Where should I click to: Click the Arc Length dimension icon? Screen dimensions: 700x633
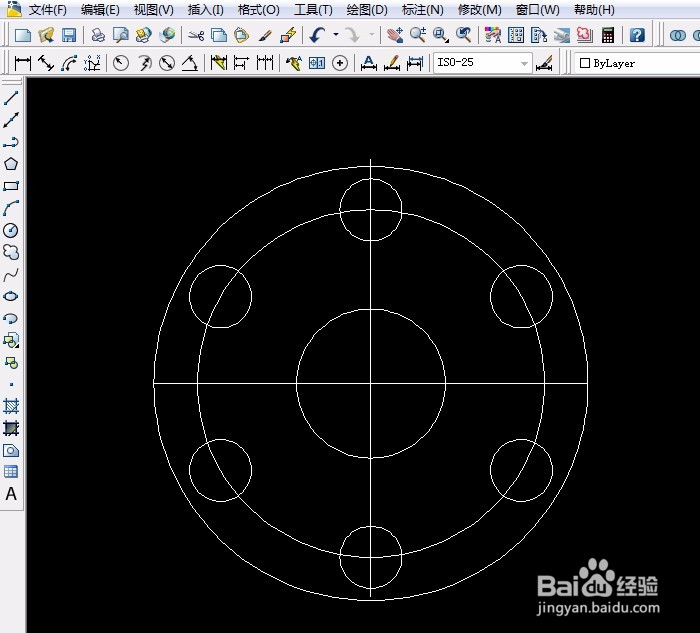pyautogui.click(x=69, y=63)
